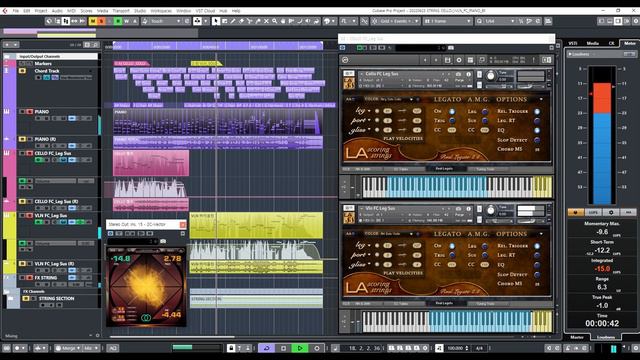Viewport: 640px width, 360px height.
Task: Click the Record button in transport
Action: [x=317, y=348]
